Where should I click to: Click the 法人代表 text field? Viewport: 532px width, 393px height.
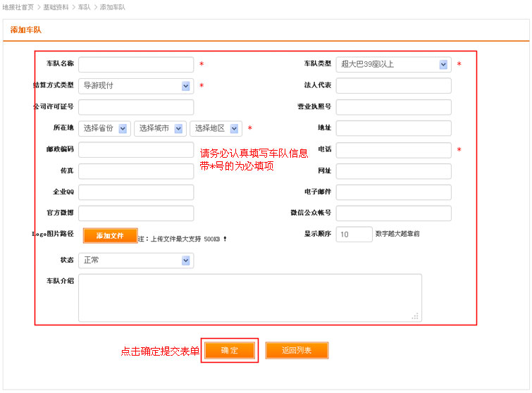[393, 86]
